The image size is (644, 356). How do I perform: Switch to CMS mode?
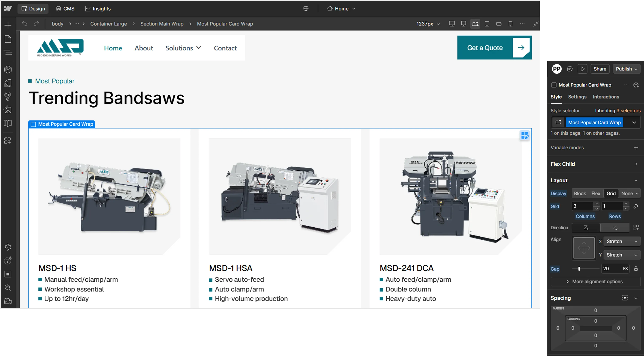coord(65,8)
